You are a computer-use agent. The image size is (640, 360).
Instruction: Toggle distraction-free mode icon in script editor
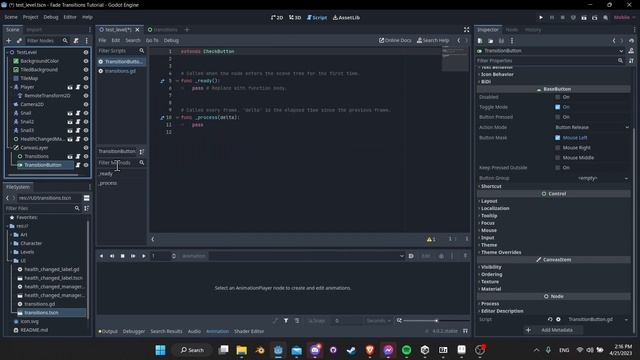(x=467, y=29)
